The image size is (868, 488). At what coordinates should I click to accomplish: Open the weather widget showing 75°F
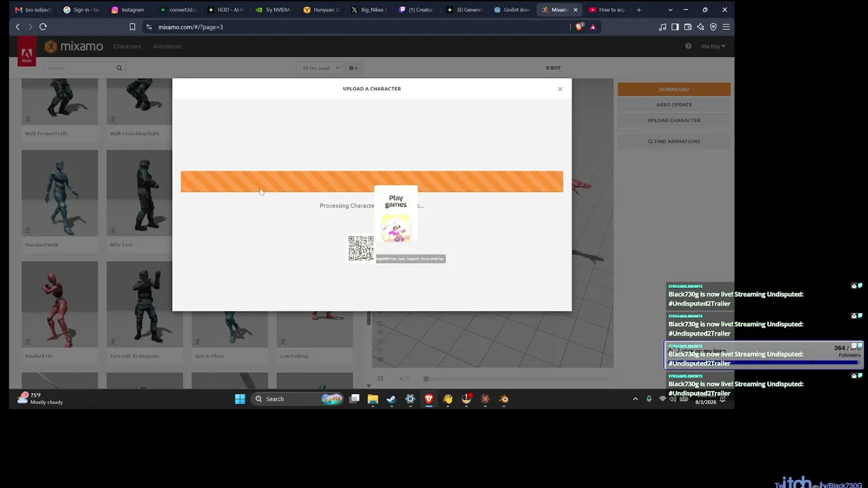41,399
